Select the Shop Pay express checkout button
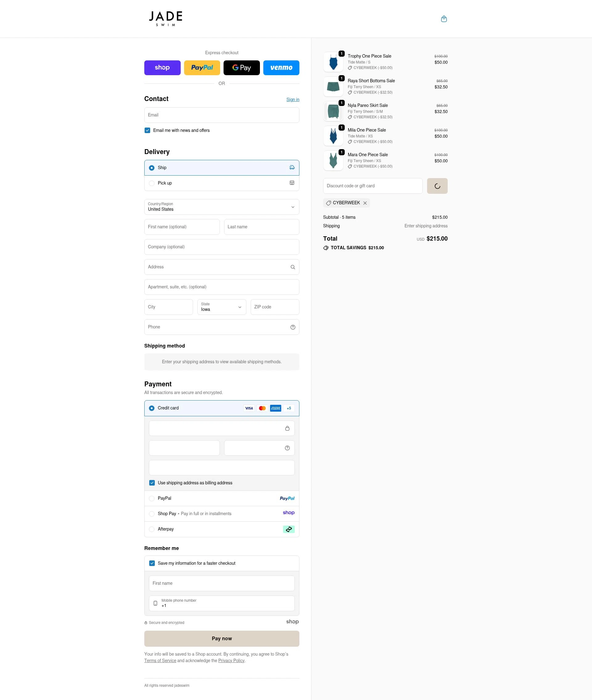 click(162, 67)
